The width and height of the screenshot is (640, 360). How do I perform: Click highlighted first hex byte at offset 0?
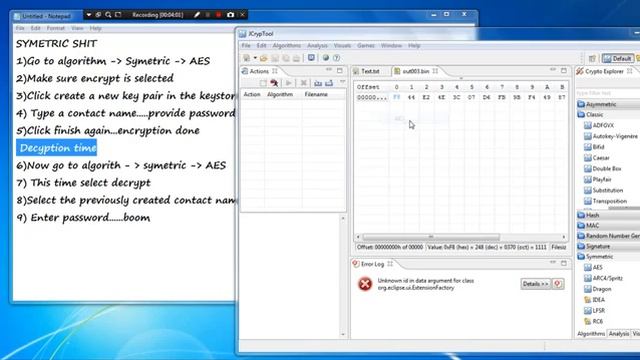[x=396, y=98]
